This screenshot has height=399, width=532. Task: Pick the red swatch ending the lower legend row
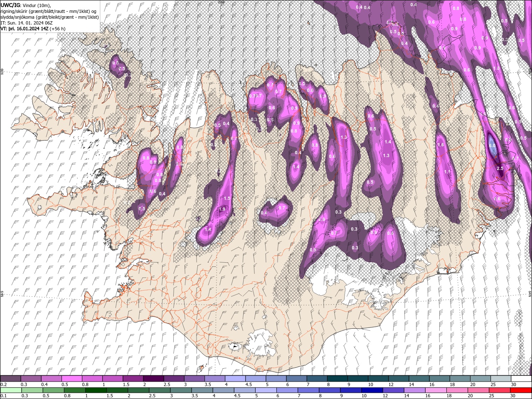521,390
